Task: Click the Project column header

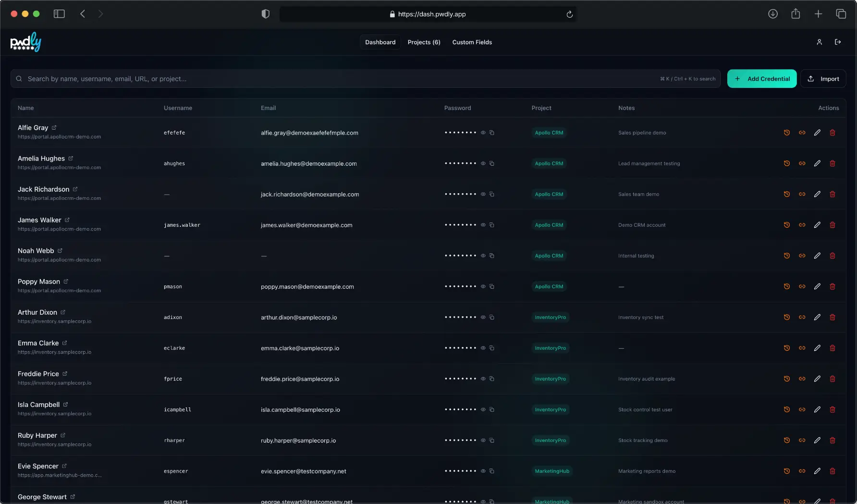Action: coord(541,108)
